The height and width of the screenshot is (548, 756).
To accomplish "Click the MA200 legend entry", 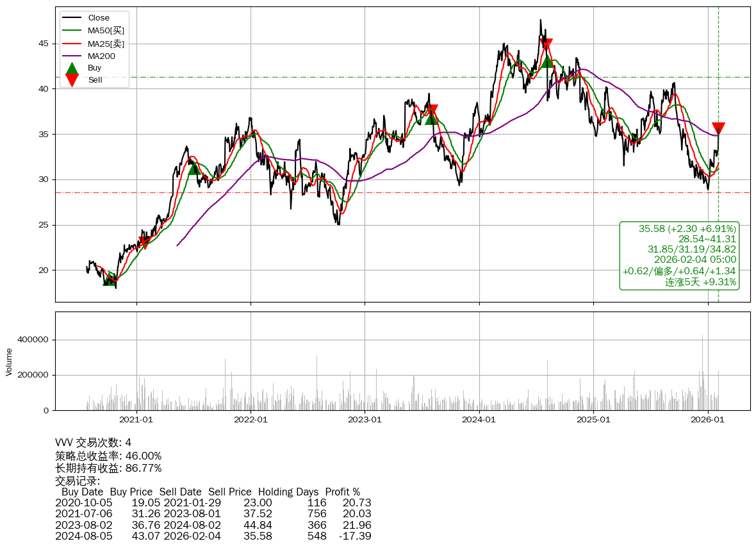I will (101, 56).
